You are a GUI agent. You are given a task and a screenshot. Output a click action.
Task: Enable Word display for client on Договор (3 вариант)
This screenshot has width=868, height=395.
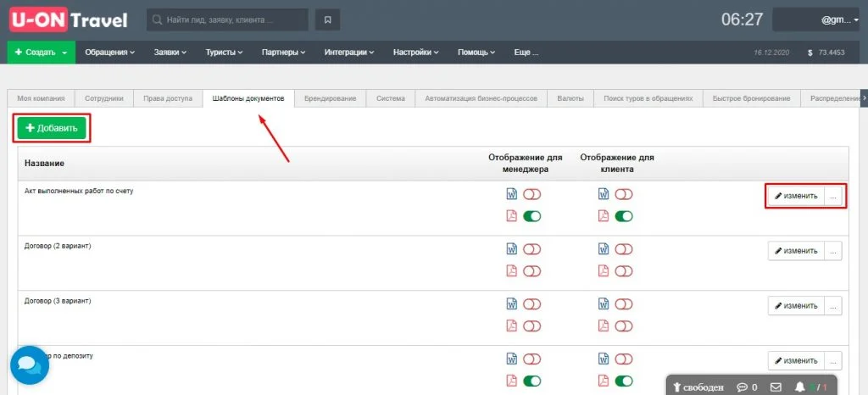click(x=624, y=303)
